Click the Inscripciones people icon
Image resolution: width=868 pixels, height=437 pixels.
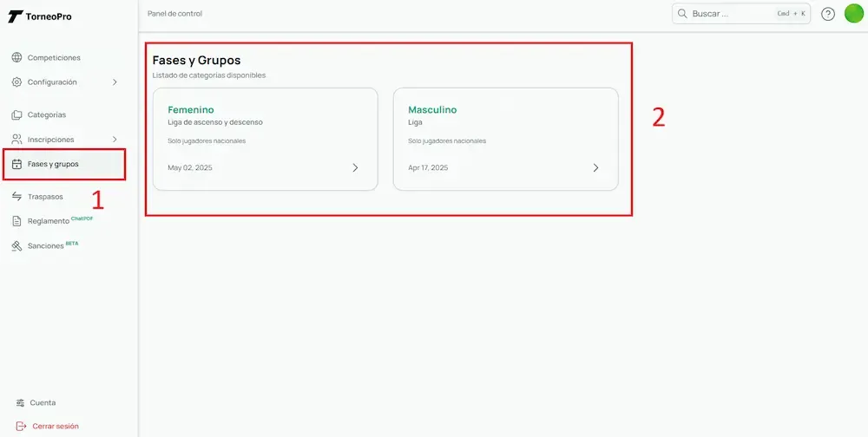pos(17,140)
